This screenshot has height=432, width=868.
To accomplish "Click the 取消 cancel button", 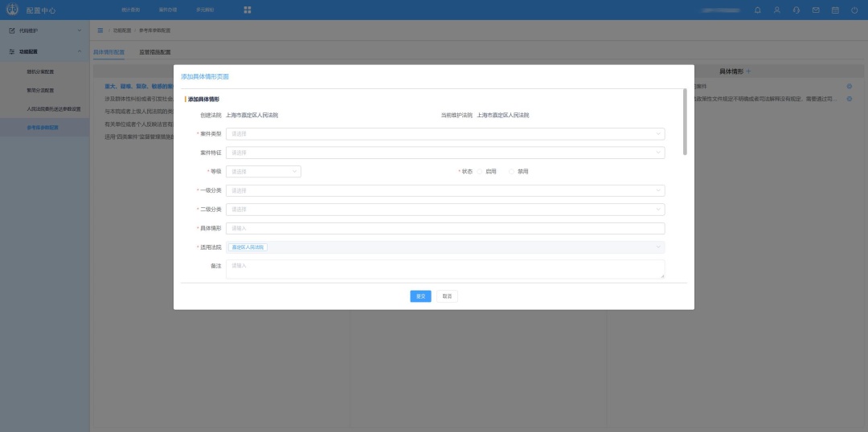I will (x=447, y=296).
